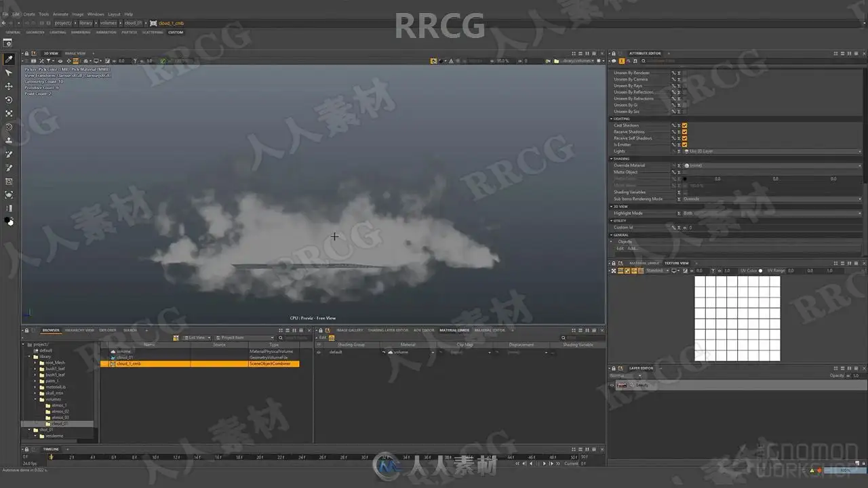Enable the Unseen By Rays checkbox
This screenshot has width=868, height=488.
point(685,86)
